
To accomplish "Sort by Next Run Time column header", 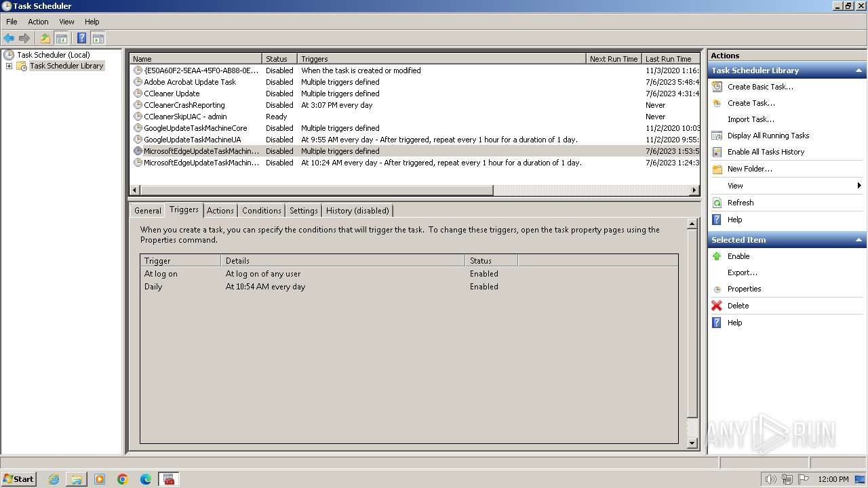I will [x=614, y=59].
